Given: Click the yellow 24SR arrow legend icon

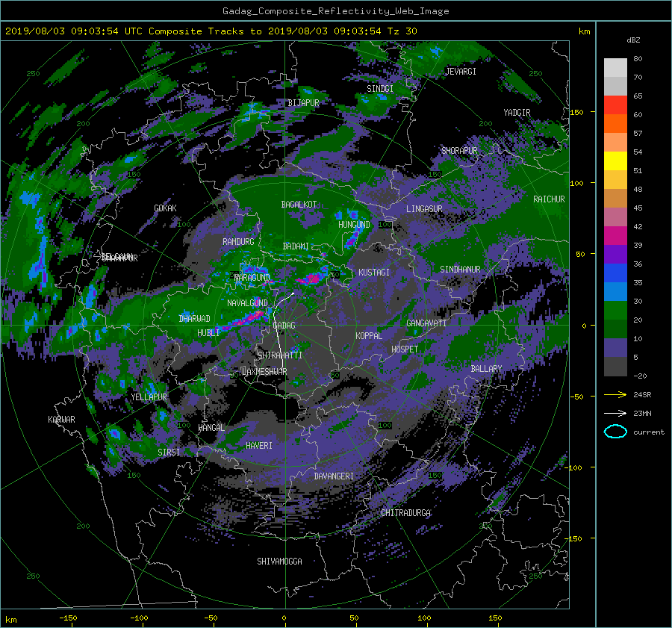Looking at the screenshot, I should coord(615,395).
